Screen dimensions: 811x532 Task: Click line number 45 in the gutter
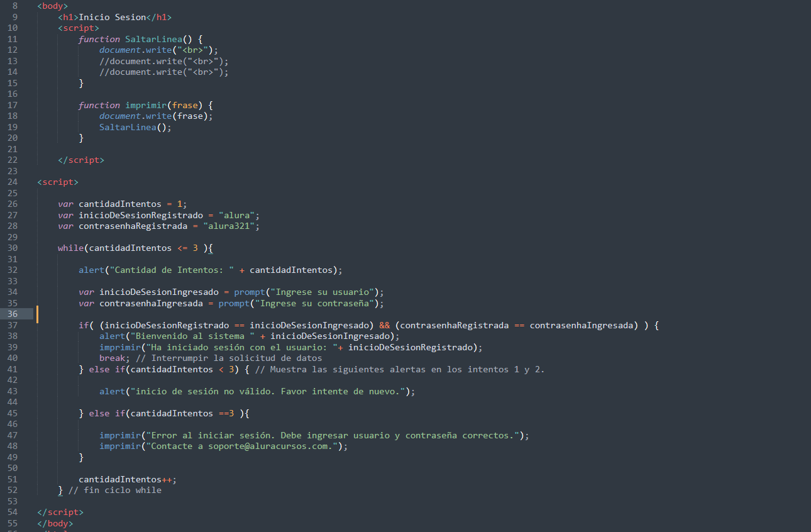point(13,413)
